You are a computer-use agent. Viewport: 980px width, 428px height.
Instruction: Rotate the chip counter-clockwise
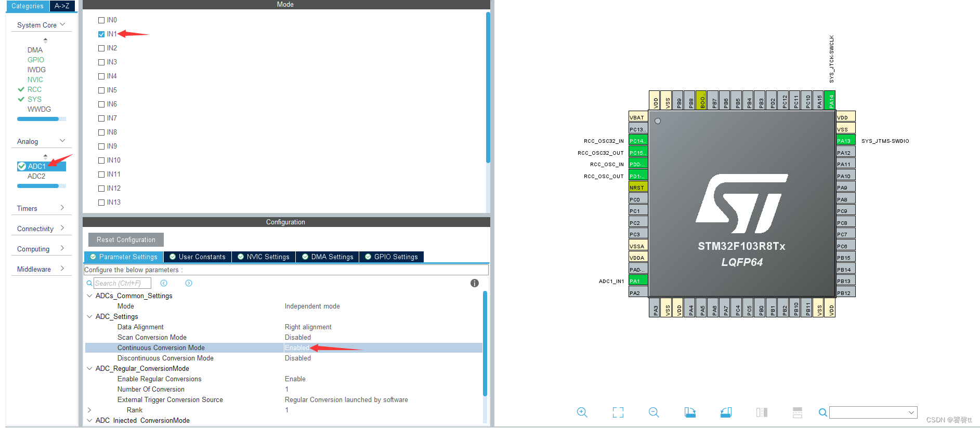726,412
